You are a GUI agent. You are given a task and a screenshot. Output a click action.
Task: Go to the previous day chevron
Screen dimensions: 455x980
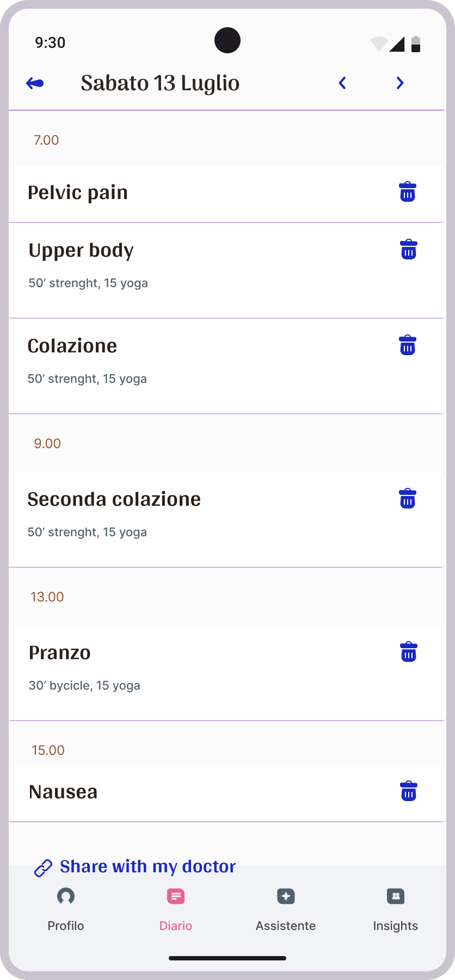342,83
